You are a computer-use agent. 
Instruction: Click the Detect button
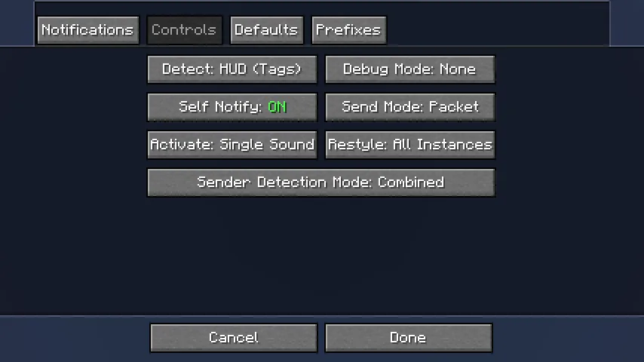pyautogui.click(x=232, y=69)
